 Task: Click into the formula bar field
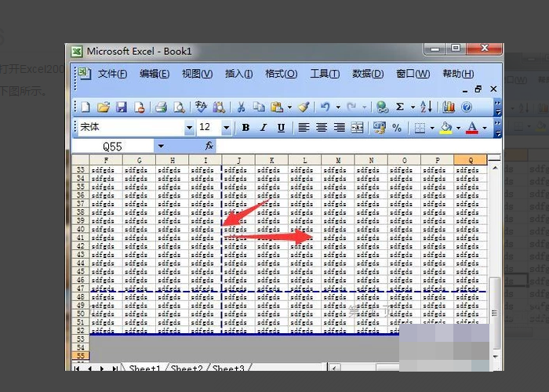click(358, 146)
